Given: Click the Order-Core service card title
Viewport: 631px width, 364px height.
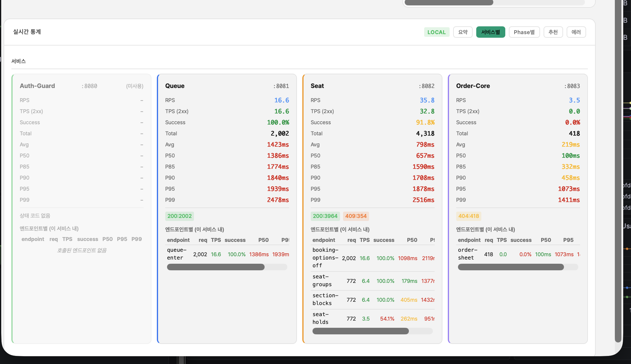Looking at the screenshot, I should coord(473,86).
